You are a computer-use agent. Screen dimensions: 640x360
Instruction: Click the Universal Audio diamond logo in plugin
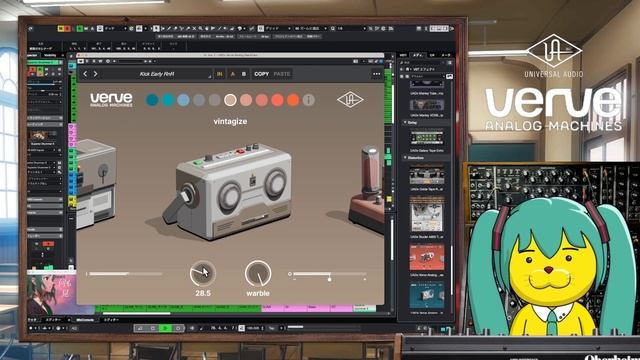(x=350, y=100)
